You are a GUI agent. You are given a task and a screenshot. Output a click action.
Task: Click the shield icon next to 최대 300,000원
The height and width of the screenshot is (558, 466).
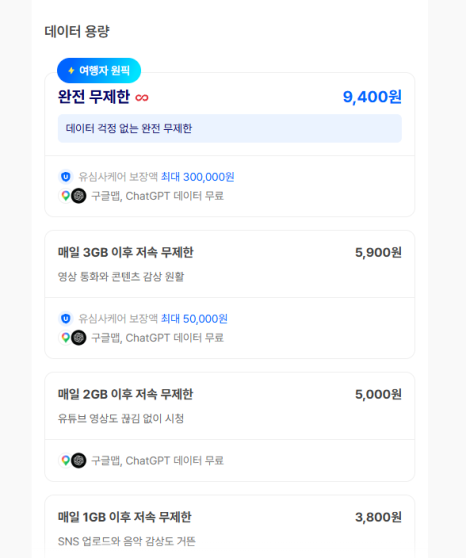pyautogui.click(x=66, y=177)
